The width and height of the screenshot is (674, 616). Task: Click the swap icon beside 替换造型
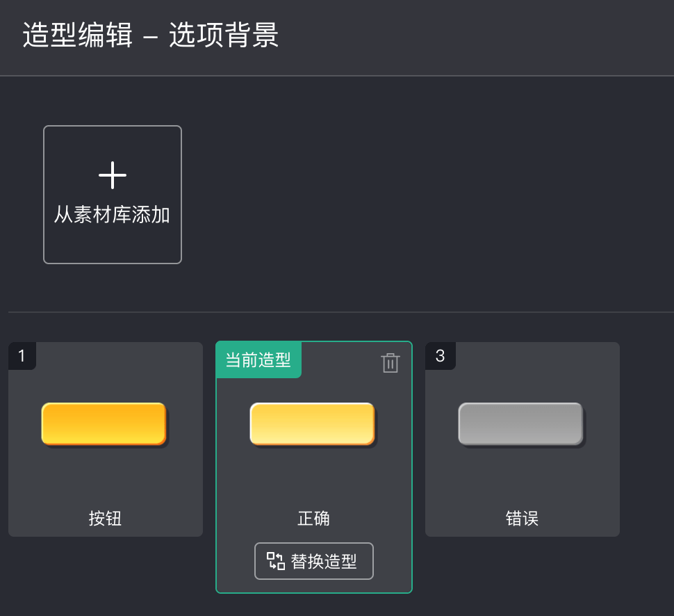(x=276, y=561)
